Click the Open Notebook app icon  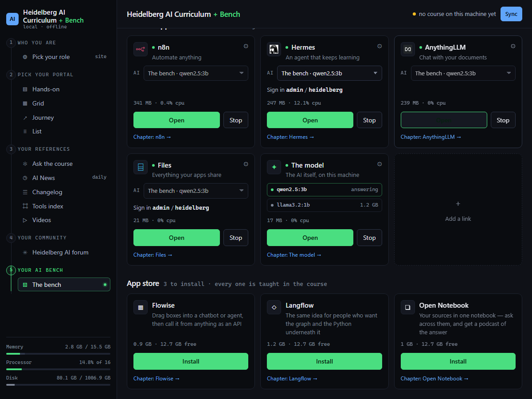click(x=408, y=307)
